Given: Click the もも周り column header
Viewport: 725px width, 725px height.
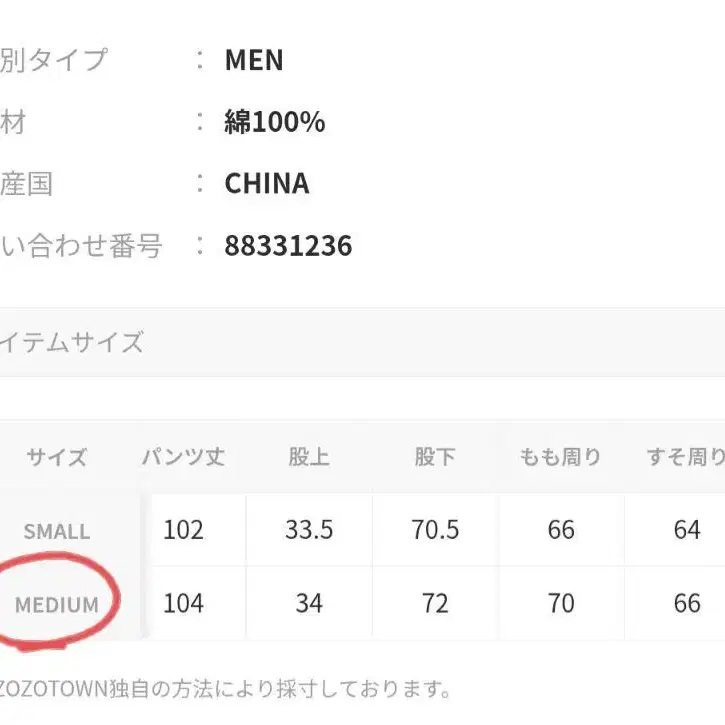Looking at the screenshot, I should pos(561,457).
